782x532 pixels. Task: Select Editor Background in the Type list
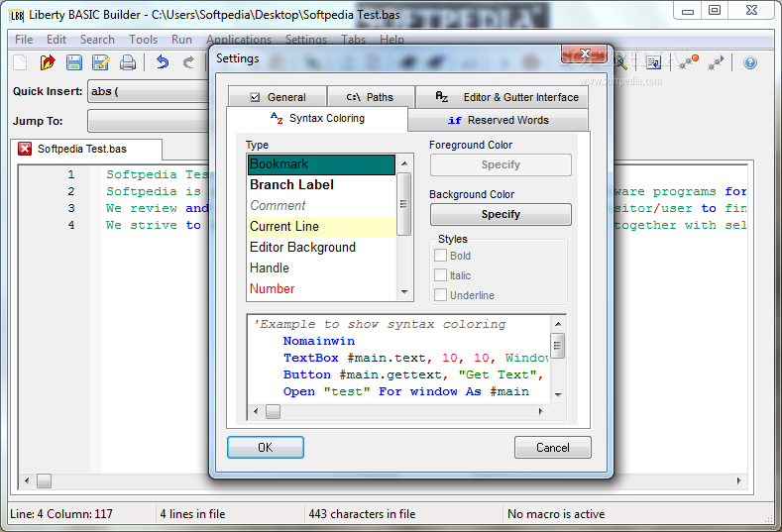pos(321,248)
